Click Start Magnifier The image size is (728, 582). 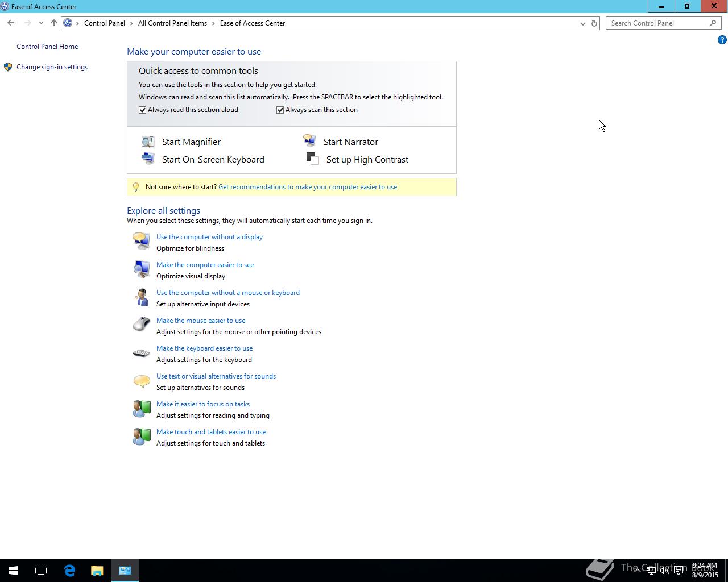191,142
